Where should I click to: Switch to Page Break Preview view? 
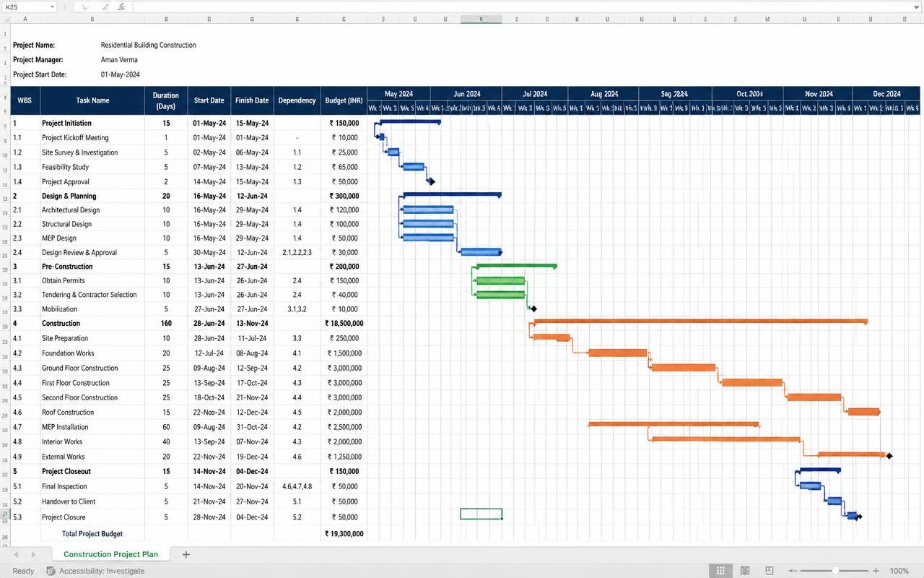point(770,571)
